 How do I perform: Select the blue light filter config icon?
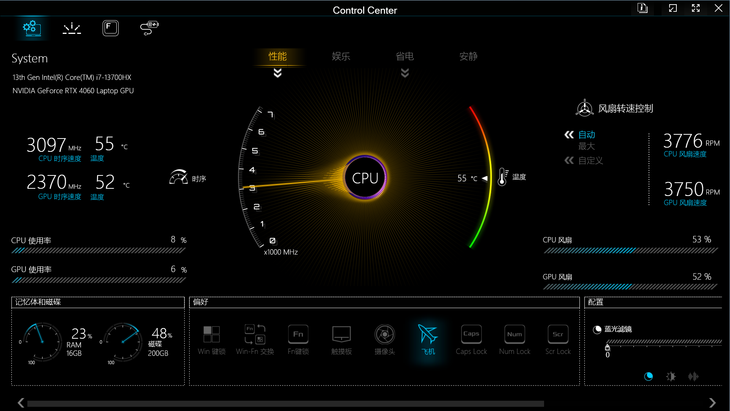click(648, 376)
